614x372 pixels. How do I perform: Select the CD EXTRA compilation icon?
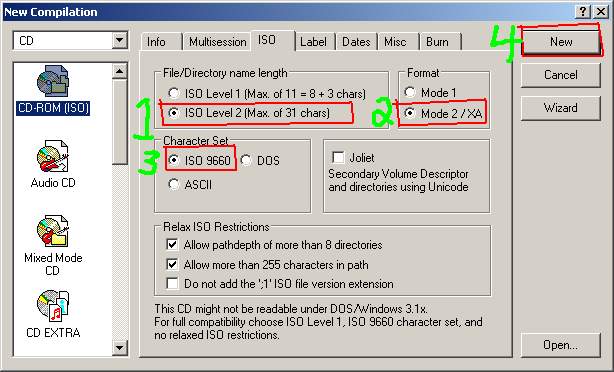pyautogui.click(x=53, y=305)
